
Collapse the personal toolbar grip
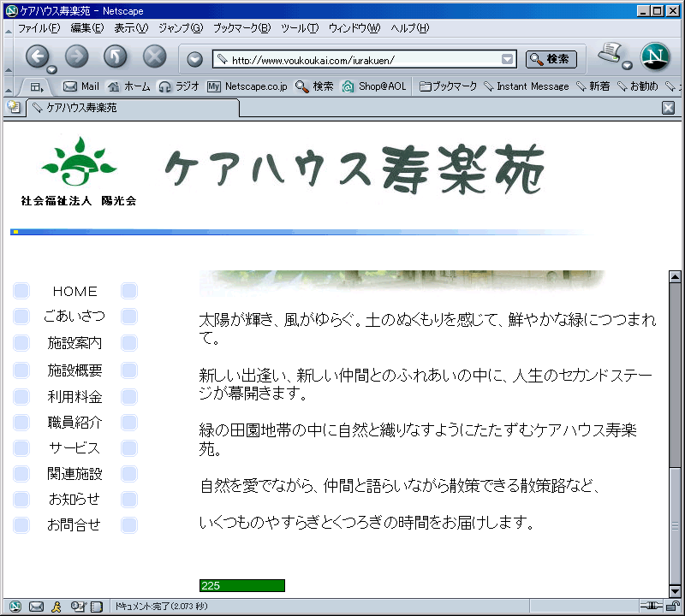click(x=9, y=87)
